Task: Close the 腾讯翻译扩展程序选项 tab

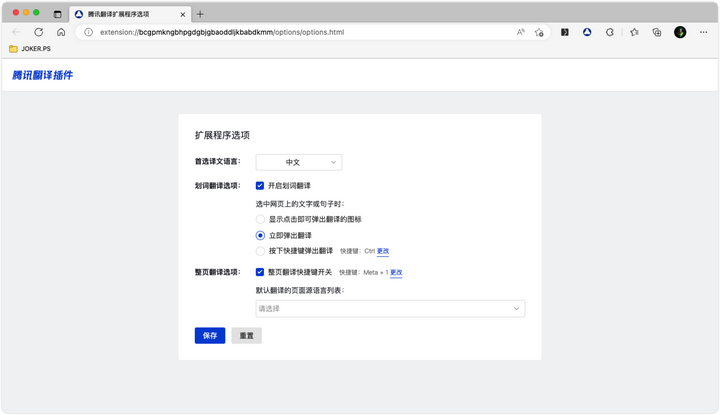Action: point(183,14)
